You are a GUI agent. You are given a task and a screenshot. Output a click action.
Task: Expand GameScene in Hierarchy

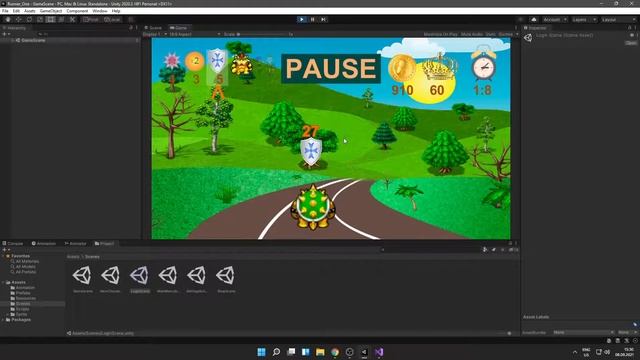tap(12, 40)
